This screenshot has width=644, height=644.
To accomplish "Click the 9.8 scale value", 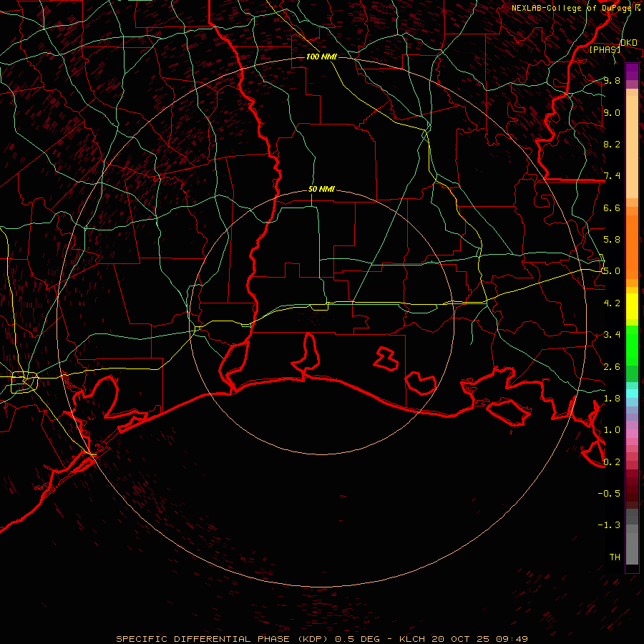I will 612,80.
